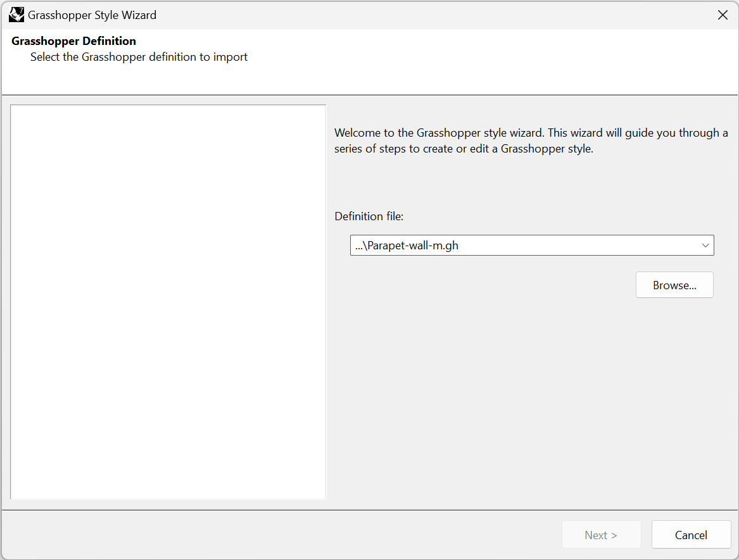The width and height of the screenshot is (739, 560).
Task: Close the Grasshopper Style Wizard window
Action: pos(723,15)
